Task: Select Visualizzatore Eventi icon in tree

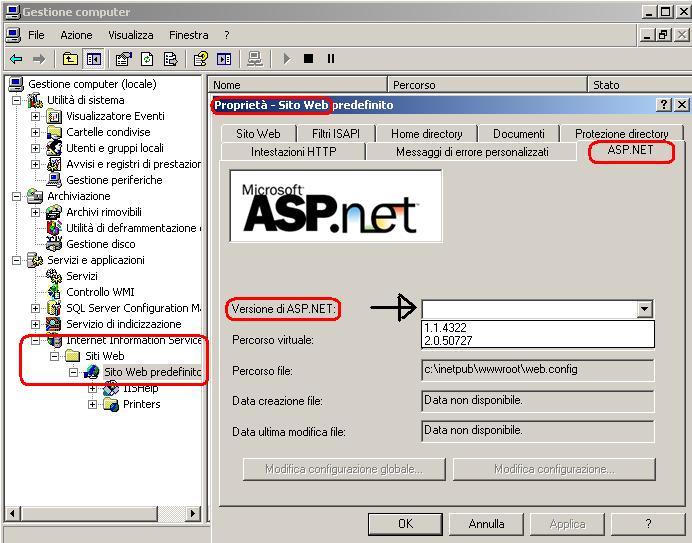Action: [54, 117]
